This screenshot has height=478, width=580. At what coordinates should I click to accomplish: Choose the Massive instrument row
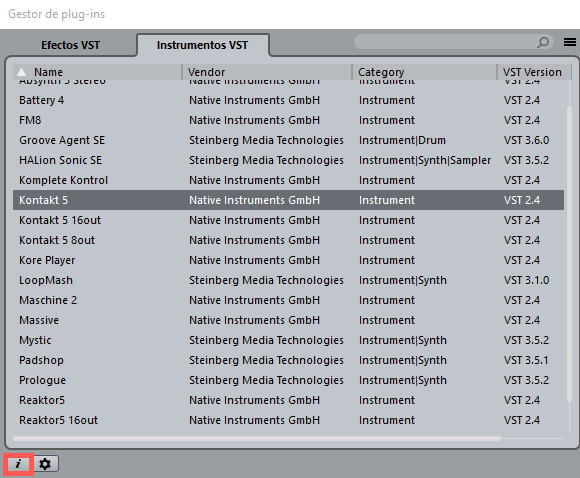click(x=289, y=320)
